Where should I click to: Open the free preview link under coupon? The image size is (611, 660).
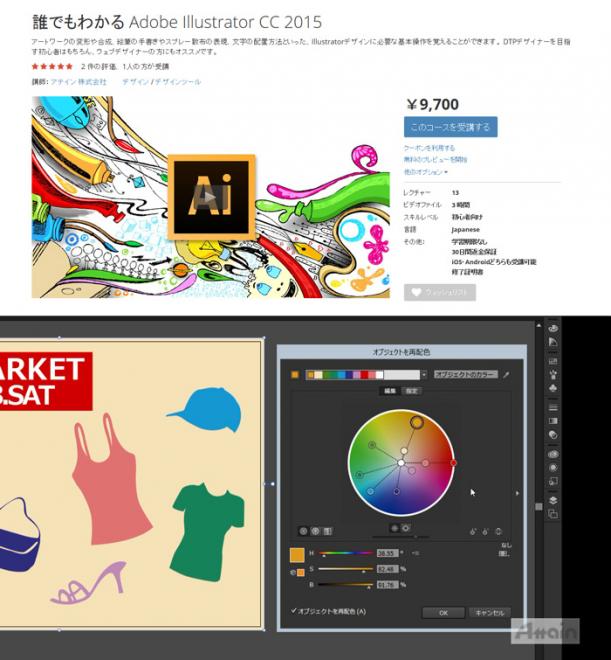pyautogui.click(x=436, y=160)
